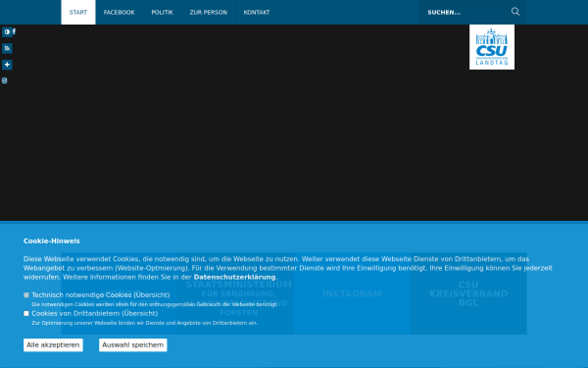The width and height of the screenshot is (588, 368).
Task: Click text 'Zur Optimierung unserer Webseite binden…'
Action: (x=144, y=323)
